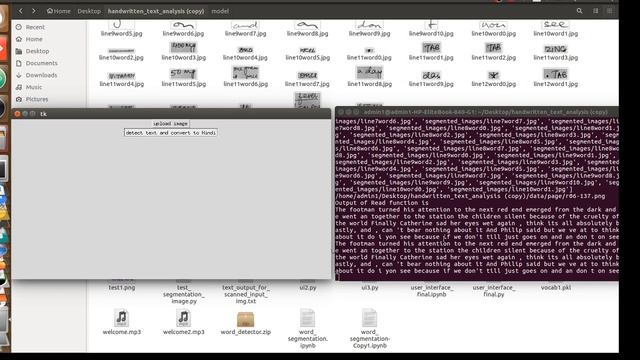Select line9word5.jpg thumbnail
Image resolution: width=640 pixels, height=360 pixels.
(122, 24)
